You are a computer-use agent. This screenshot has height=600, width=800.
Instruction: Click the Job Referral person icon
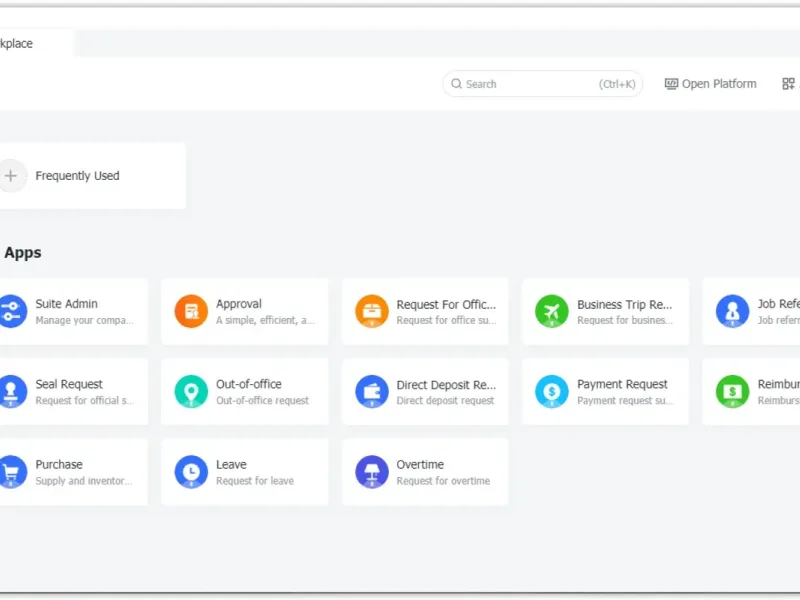click(x=732, y=311)
